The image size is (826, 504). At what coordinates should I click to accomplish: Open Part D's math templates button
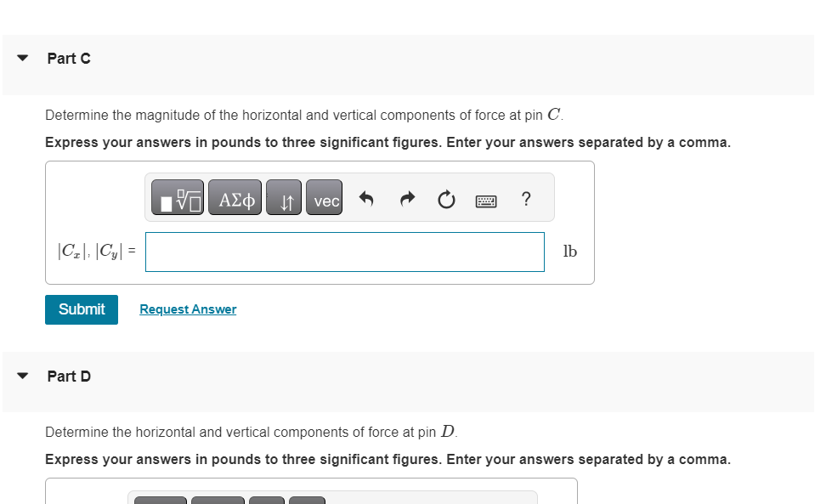(x=161, y=500)
